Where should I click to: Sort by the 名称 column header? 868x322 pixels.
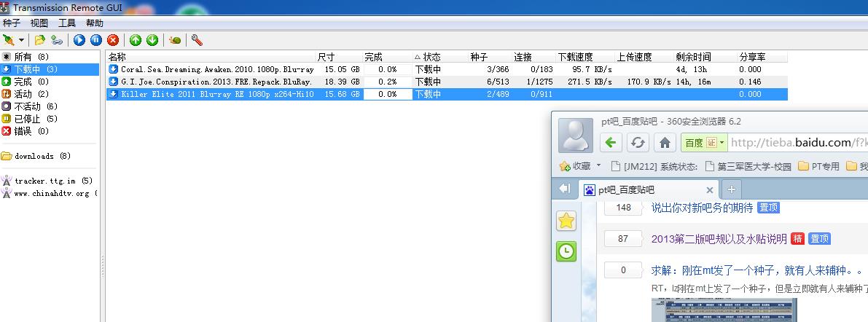click(211, 57)
